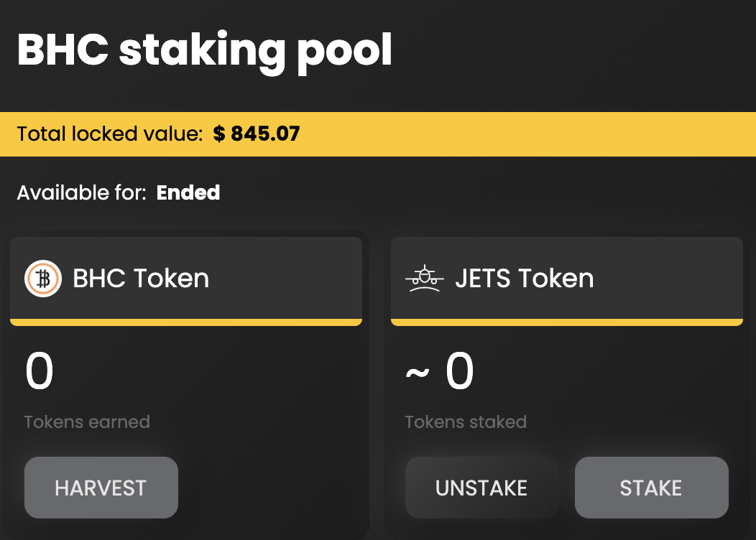Click the yellow bar under JETS Token header
The height and width of the screenshot is (540, 756).
pos(566,322)
